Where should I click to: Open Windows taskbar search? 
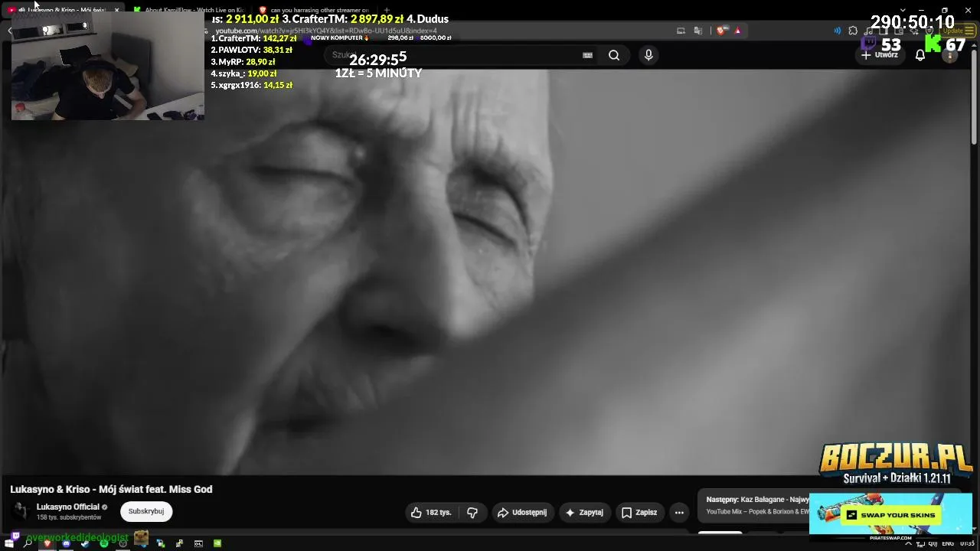click(28, 543)
